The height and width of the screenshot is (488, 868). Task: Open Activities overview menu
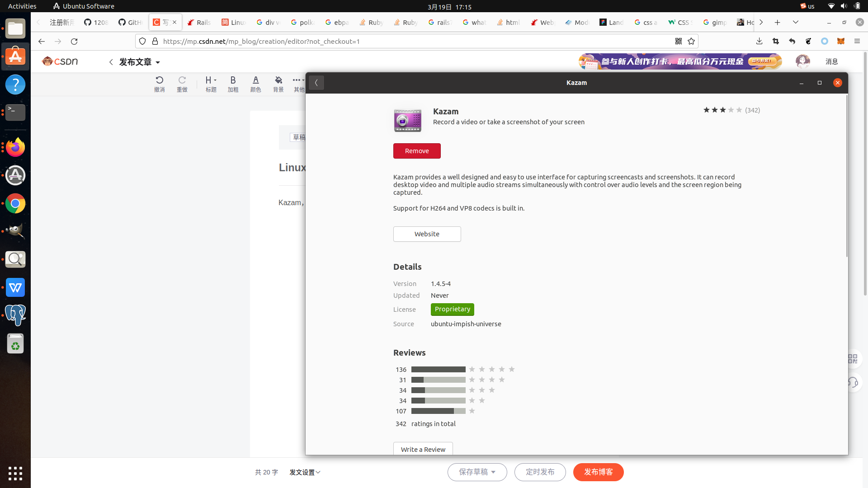pos(22,6)
